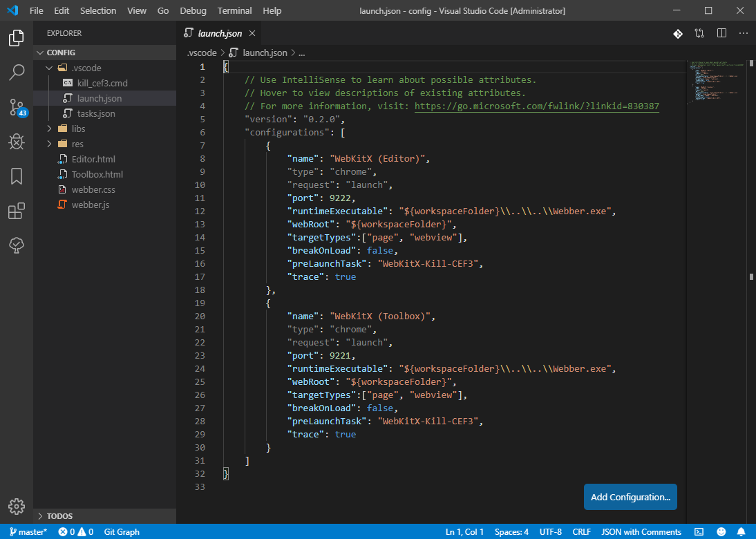Click the port value 9221
This screenshot has height=539, width=756.
pos(340,356)
